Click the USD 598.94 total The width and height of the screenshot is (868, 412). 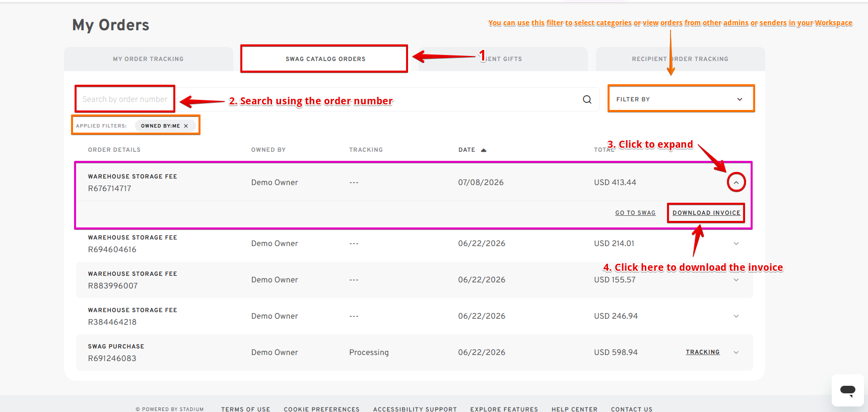(x=616, y=352)
